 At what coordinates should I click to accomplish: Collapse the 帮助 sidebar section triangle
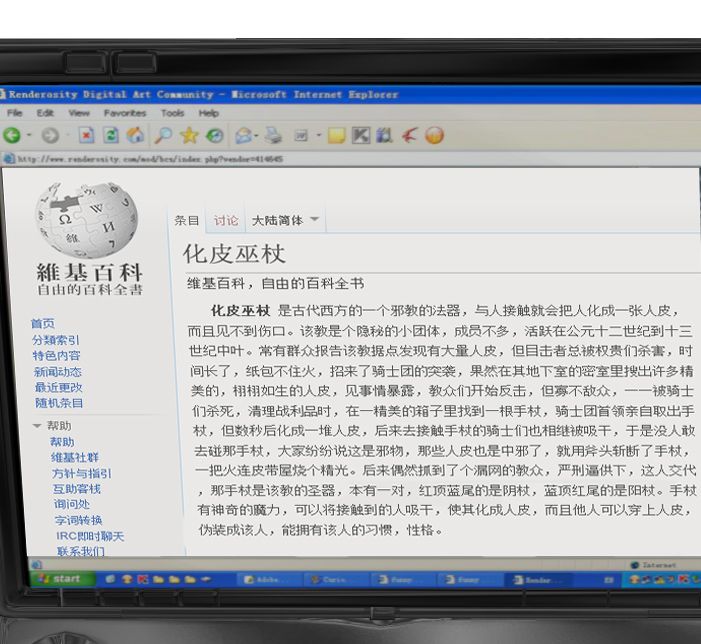coord(37,426)
